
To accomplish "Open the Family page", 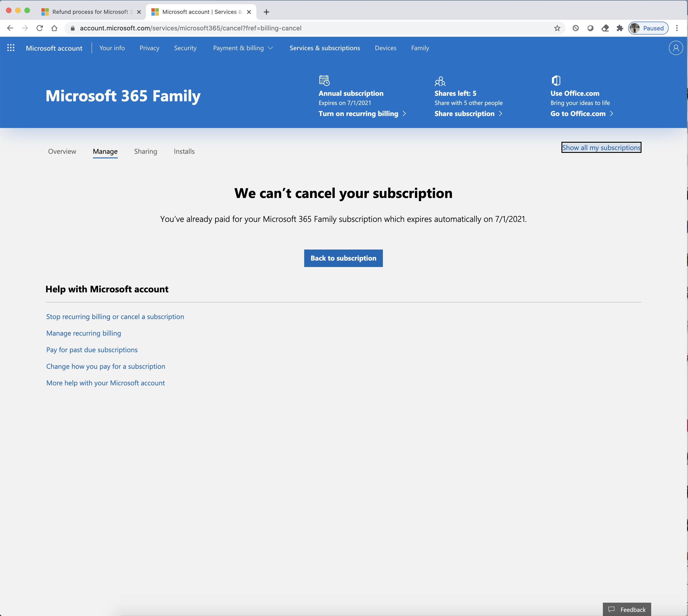I will point(420,48).
